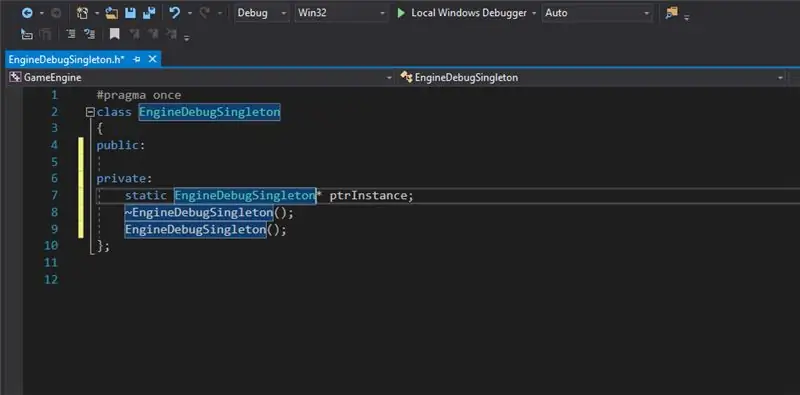
Task: Open the Debug configuration dropdown
Action: [x=262, y=13]
